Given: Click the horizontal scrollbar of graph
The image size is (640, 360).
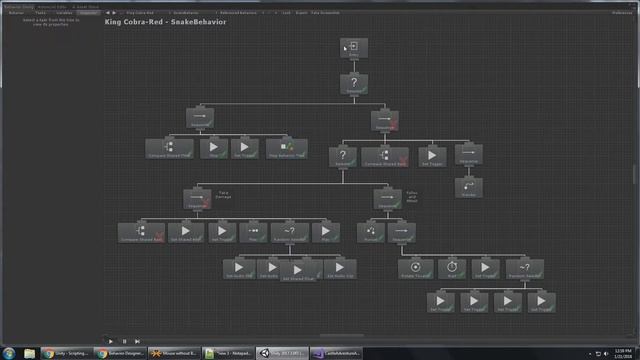Looking at the screenshot, I should click(342, 336).
